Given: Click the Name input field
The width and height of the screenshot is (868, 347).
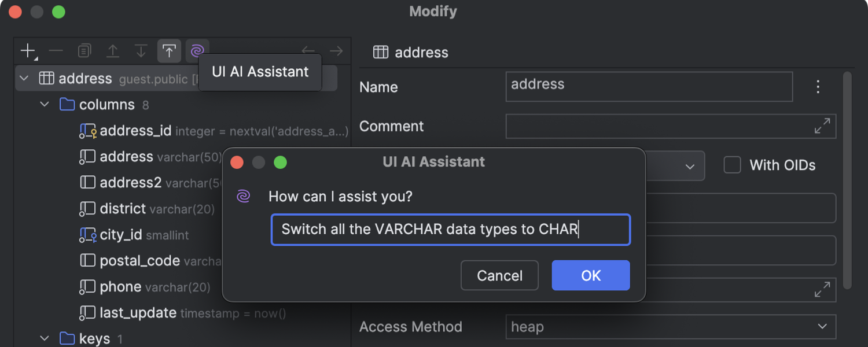Looking at the screenshot, I should point(649,87).
